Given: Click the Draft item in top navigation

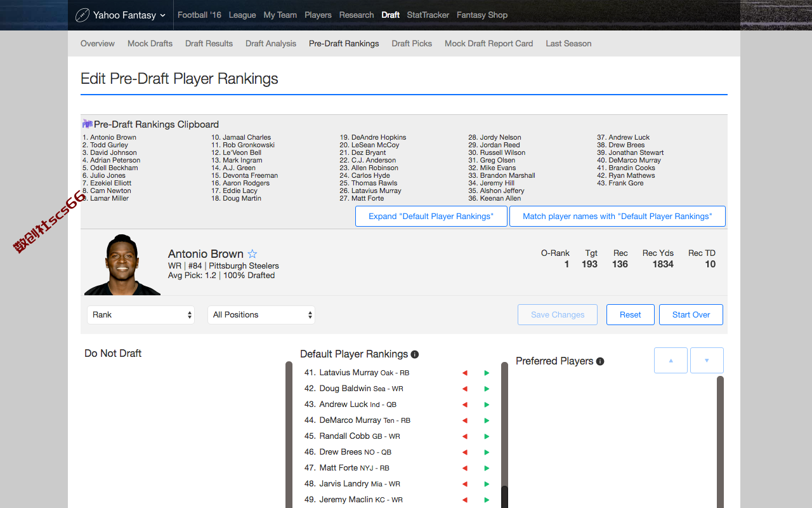Looking at the screenshot, I should (x=391, y=15).
